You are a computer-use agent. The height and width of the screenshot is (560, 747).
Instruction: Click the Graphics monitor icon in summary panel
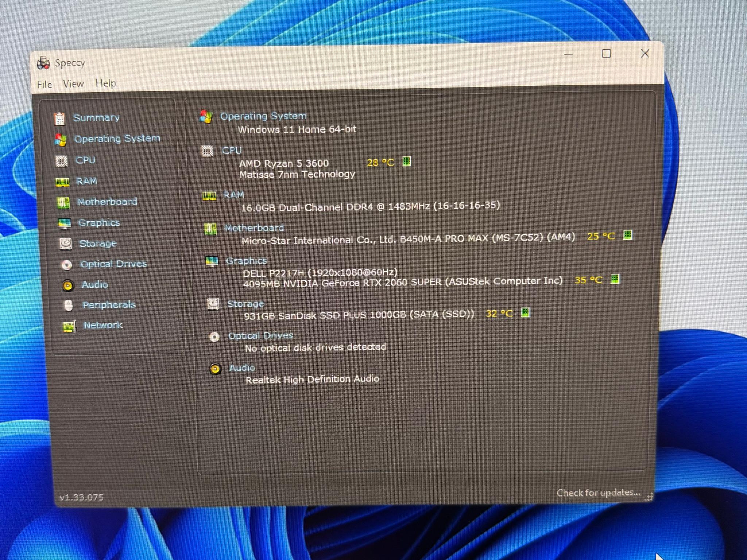point(212,261)
